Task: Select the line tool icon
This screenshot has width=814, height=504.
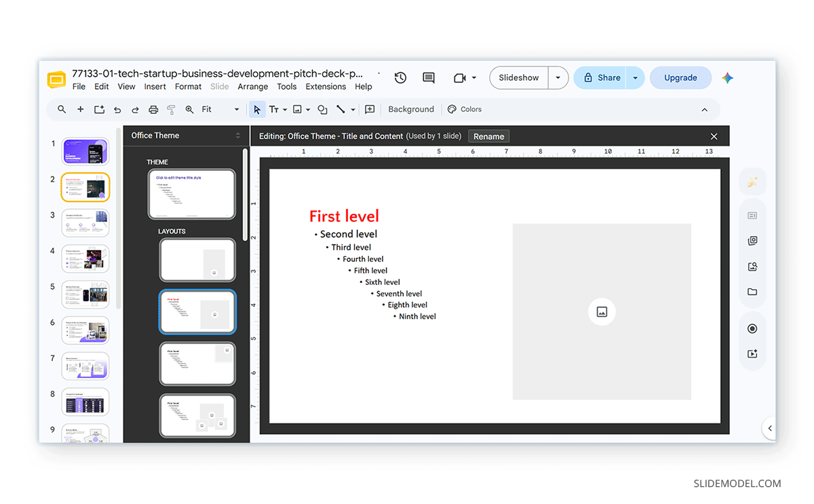Action: (341, 109)
